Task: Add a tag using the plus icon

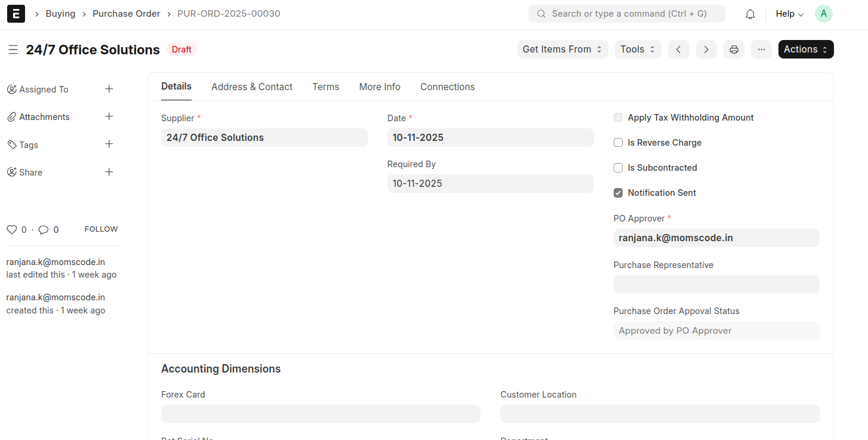Action: (x=109, y=144)
